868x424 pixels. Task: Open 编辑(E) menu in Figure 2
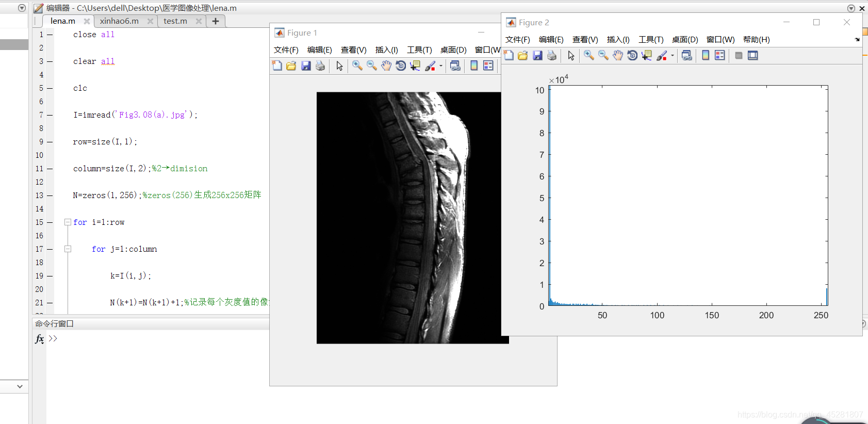tap(551, 40)
